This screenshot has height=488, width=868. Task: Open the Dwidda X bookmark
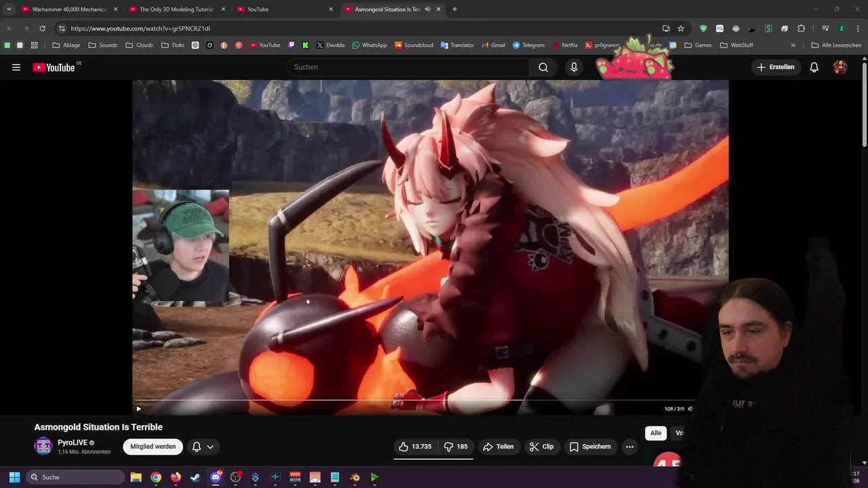pyautogui.click(x=330, y=45)
